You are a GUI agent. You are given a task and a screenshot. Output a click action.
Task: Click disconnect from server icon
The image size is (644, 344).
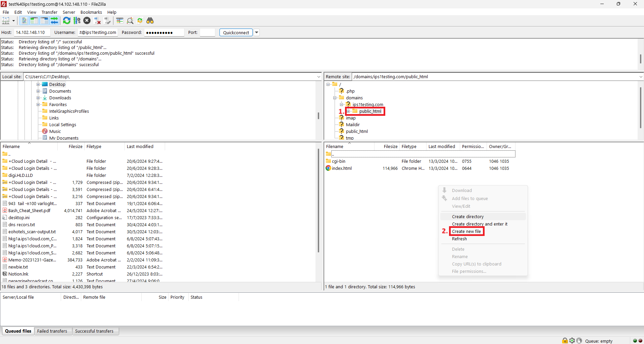click(97, 21)
